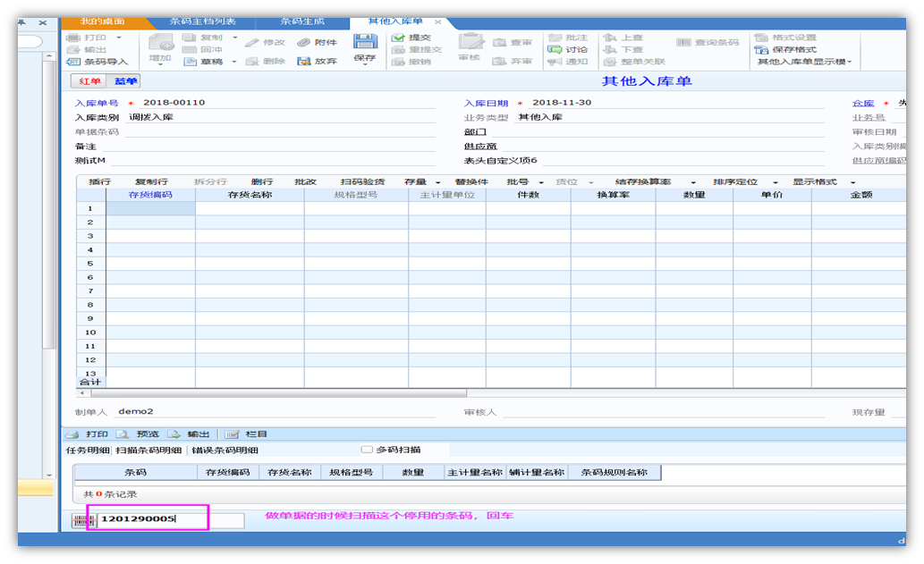This screenshot has height=564, width=924.
Task: Click the 删除 delete icon
Action: click(x=252, y=62)
